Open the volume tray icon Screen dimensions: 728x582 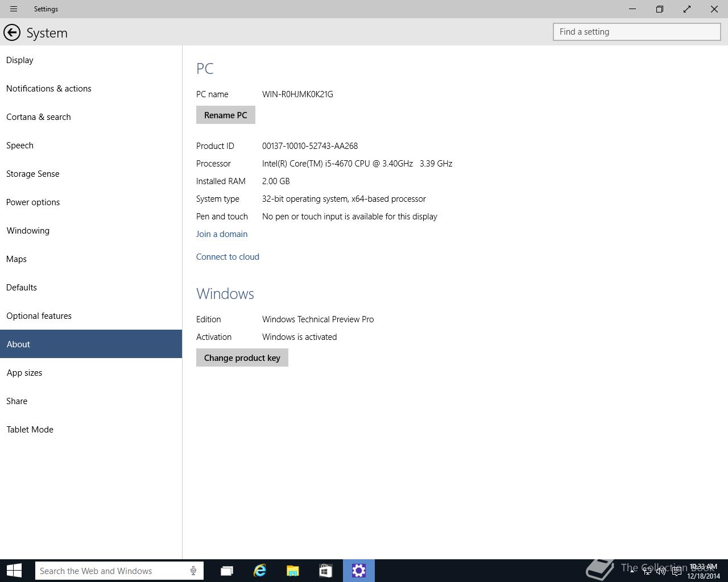(661, 571)
